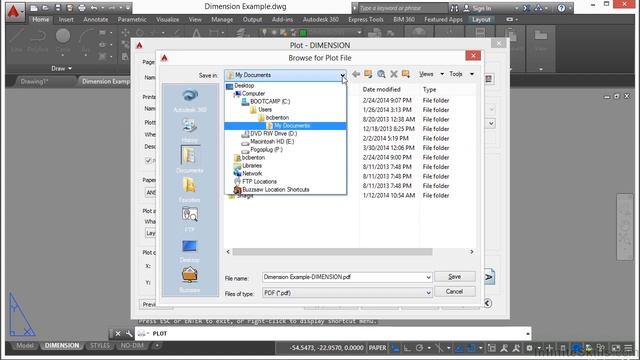Open the Output ribbon tab
Viewport: 640px width, 360px height.
[x=252, y=19]
